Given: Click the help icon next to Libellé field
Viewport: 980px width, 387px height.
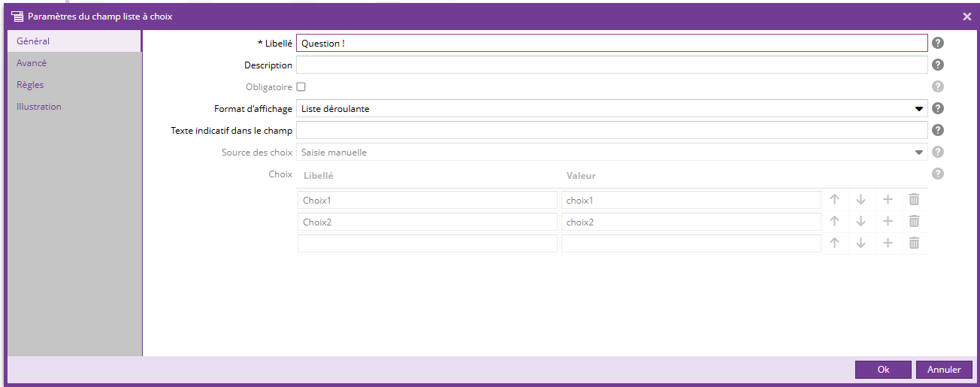Looking at the screenshot, I should point(937,44).
